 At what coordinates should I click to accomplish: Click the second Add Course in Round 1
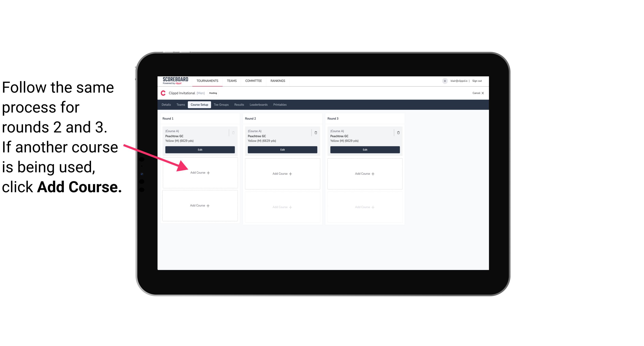click(x=200, y=205)
